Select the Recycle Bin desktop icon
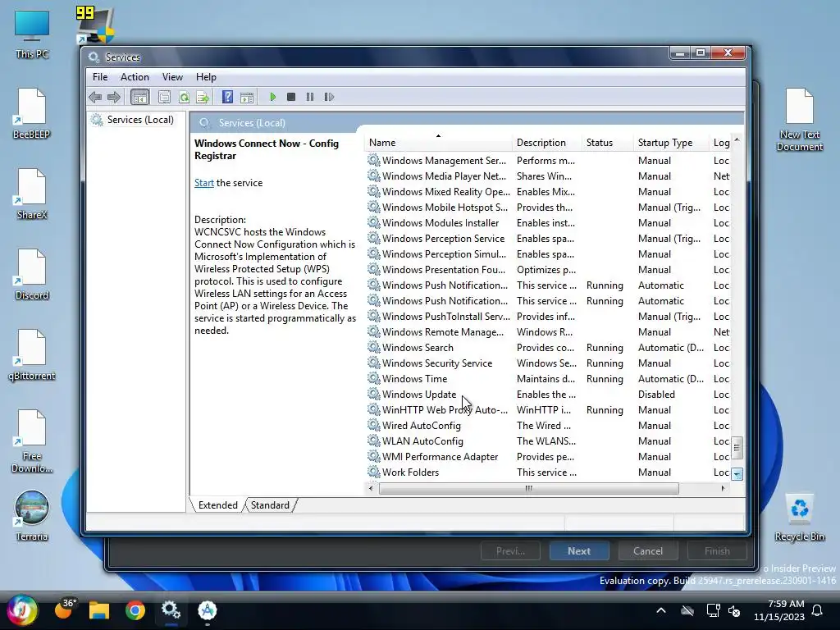This screenshot has width=840, height=630. pos(799,518)
